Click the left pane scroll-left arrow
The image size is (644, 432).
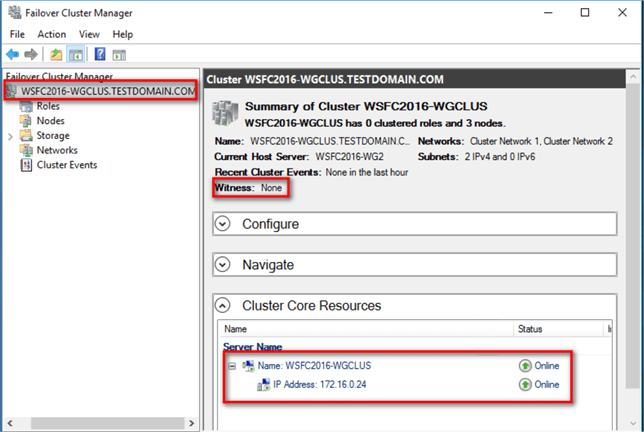coord(10,423)
